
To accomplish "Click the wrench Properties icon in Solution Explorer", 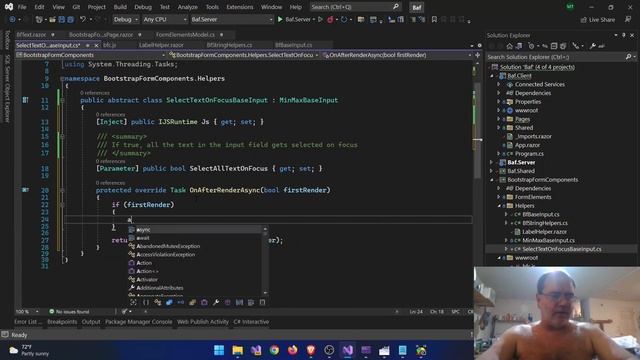I will point(593,46).
